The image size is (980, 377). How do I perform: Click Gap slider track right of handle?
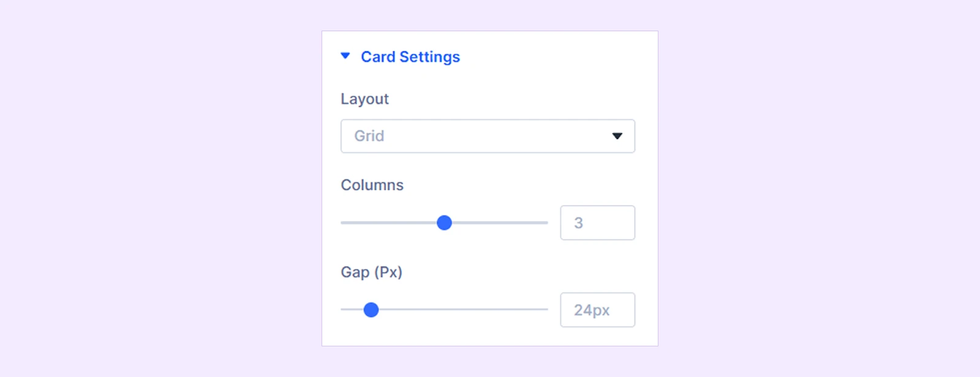point(464,310)
